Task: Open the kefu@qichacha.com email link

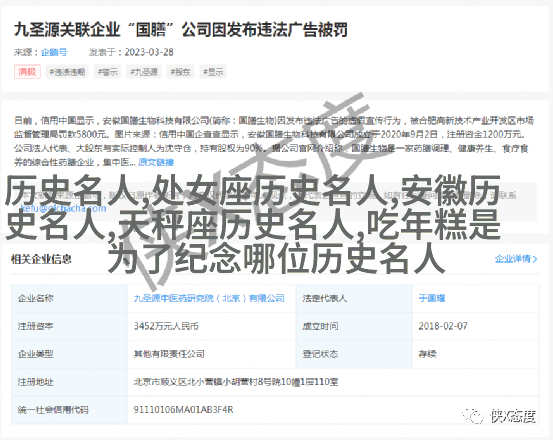Action: click(x=63, y=208)
